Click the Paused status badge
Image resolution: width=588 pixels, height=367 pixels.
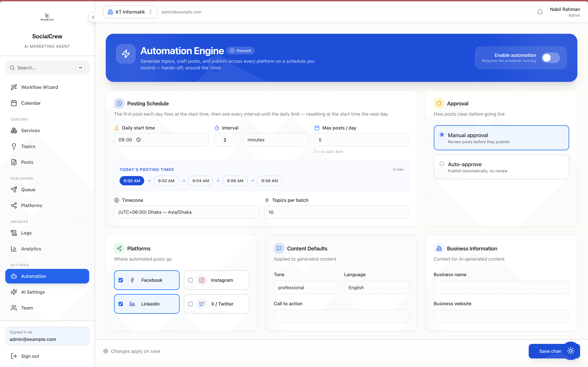point(240,51)
